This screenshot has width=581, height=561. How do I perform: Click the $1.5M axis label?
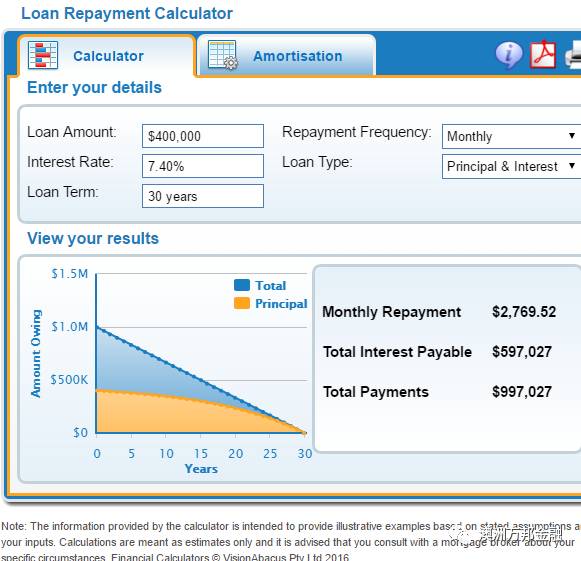pyautogui.click(x=69, y=274)
